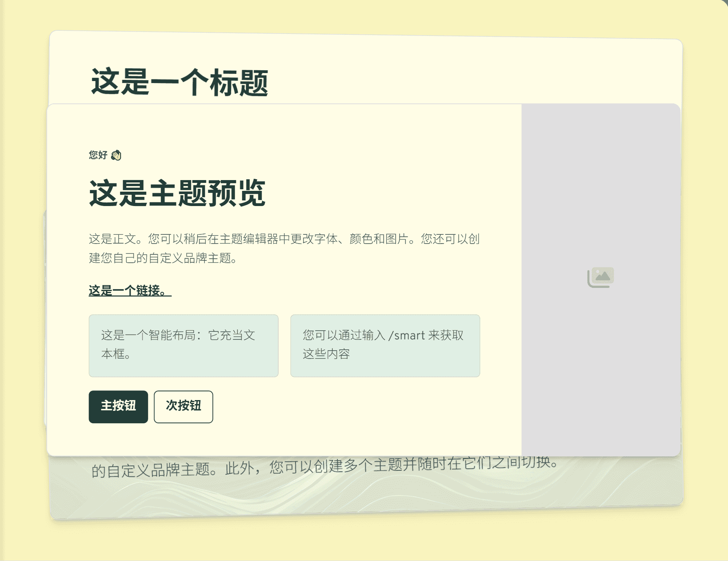The image size is (728, 561).
Task: Click the image placeholder icon
Action: (x=600, y=277)
